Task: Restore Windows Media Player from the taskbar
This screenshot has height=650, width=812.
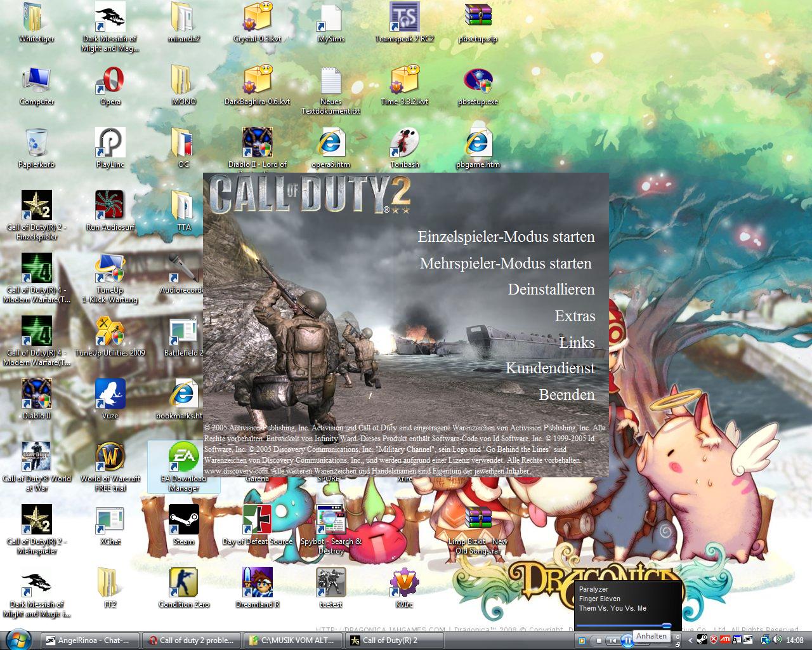Action: [678, 645]
